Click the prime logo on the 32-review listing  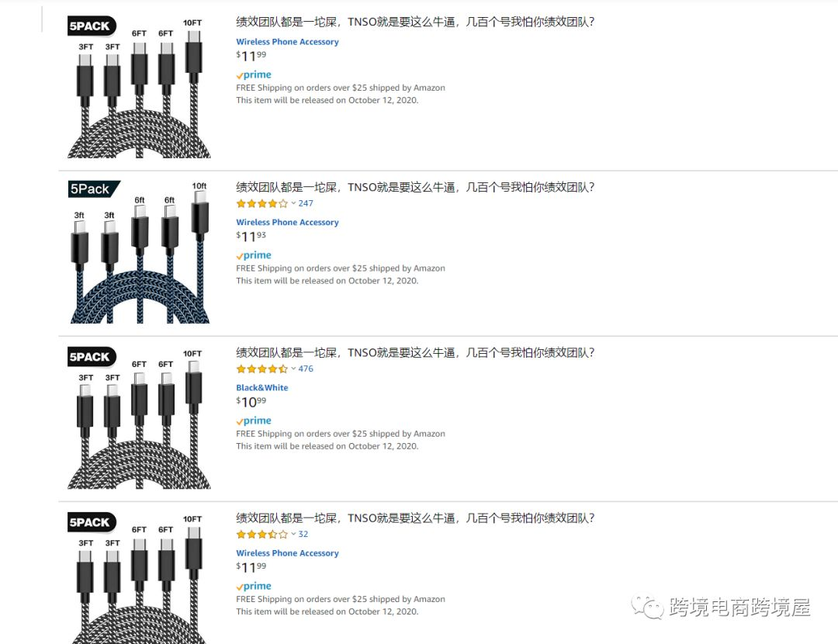[254, 587]
